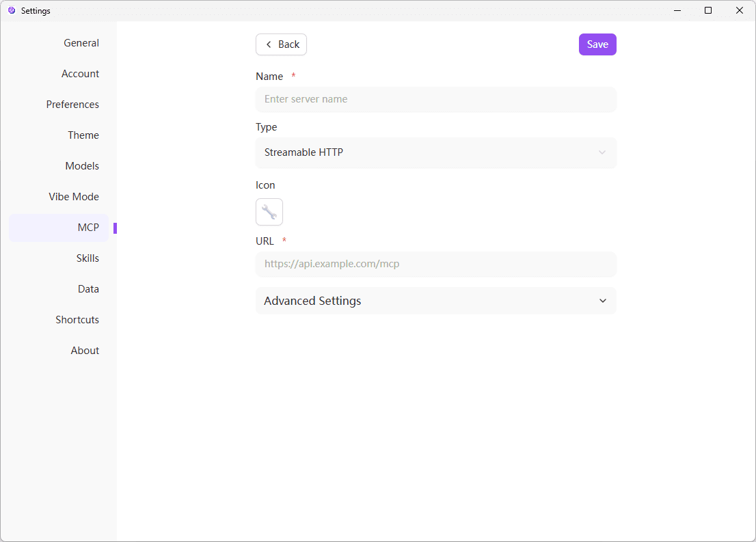Screen dimensions: 756x542
Task: Click the chevron on the Type selector
Action: click(x=602, y=152)
